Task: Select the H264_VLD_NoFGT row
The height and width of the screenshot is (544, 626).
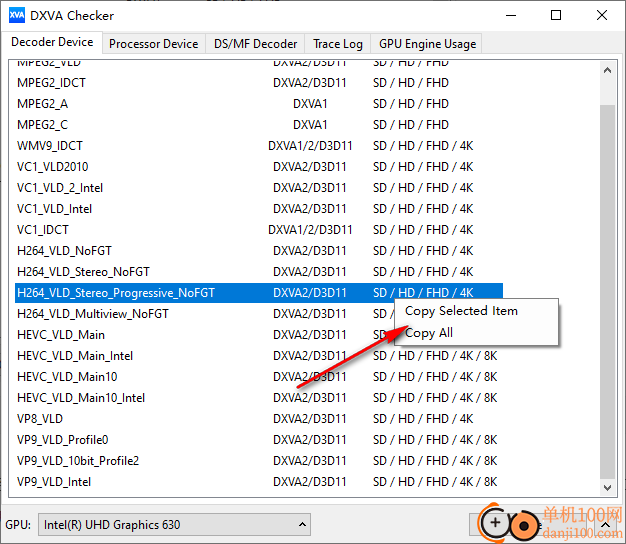Action: tap(259, 251)
